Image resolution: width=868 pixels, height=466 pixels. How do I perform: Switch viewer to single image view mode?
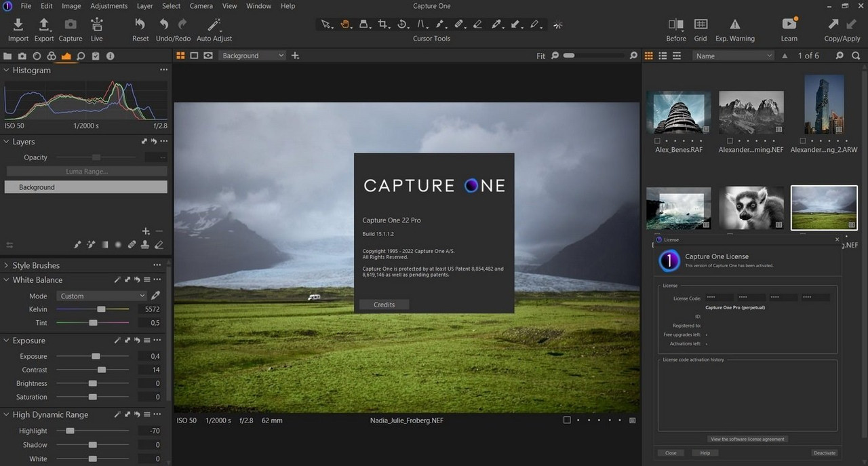(x=193, y=56)
